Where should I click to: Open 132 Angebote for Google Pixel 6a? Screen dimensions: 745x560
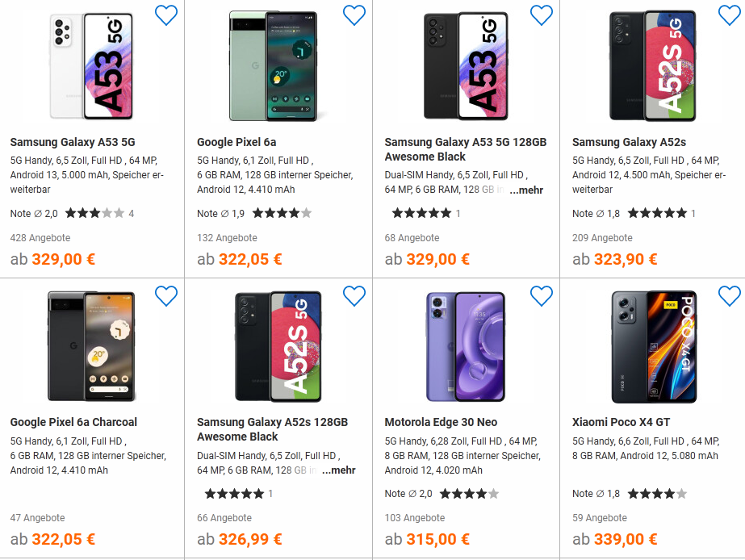click(228, 238)
